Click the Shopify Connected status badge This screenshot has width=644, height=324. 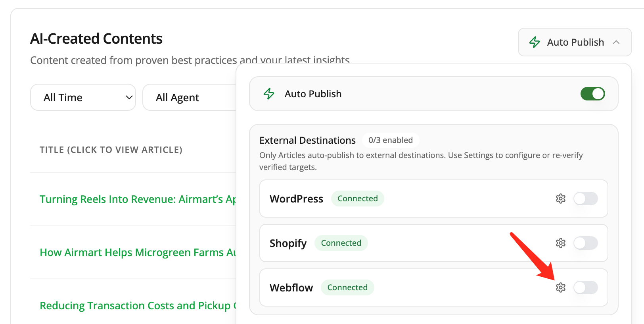coord(341,243)
